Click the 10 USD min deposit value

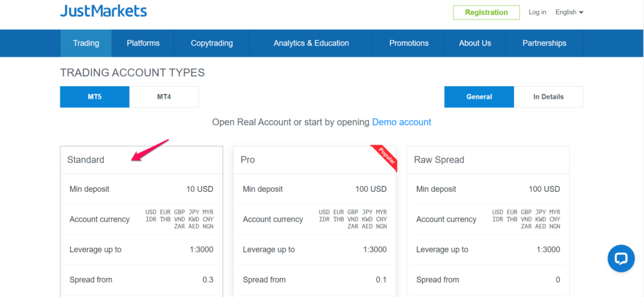coord(199,189)
